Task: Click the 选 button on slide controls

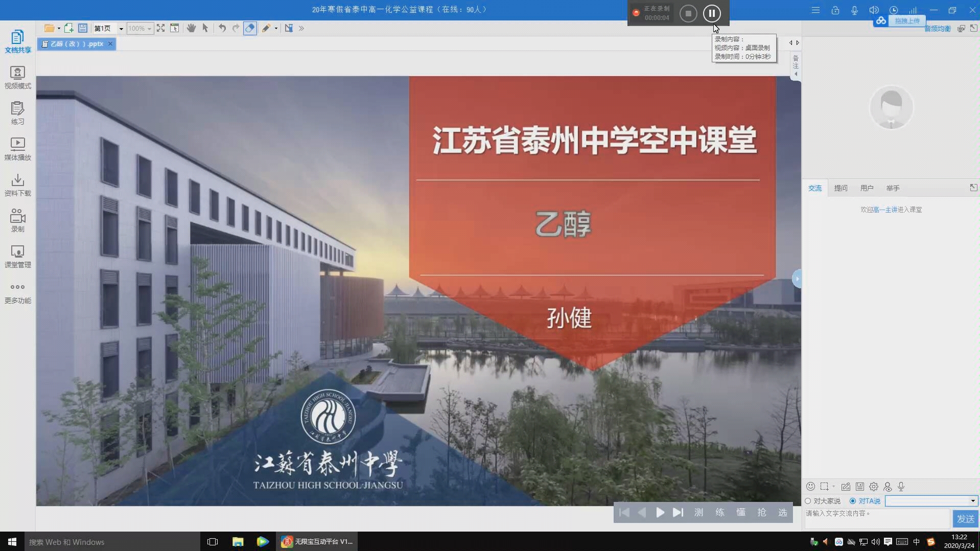Action: point(783,512)
